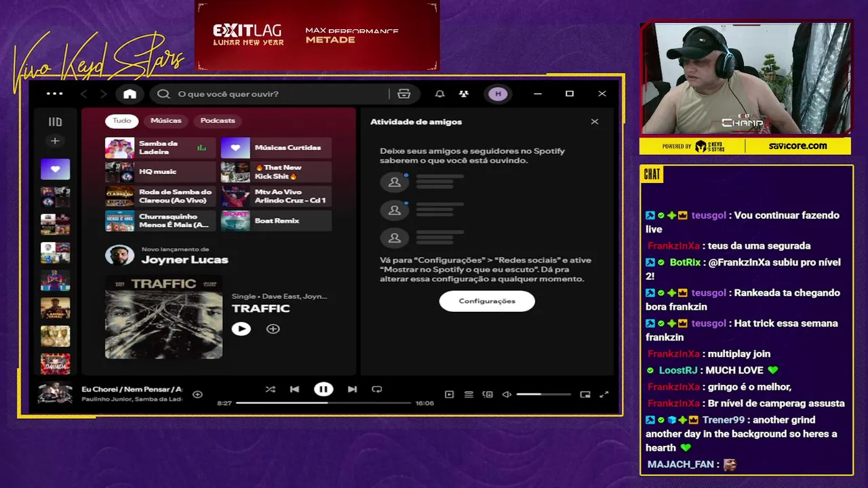Open the 'Músicas Curtidas' shortcut

pos(276,148)
